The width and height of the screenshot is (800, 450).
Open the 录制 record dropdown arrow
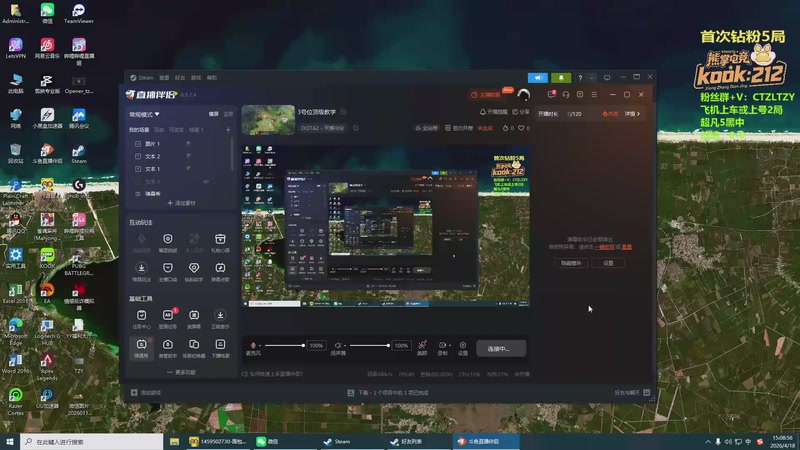point(449,345)
